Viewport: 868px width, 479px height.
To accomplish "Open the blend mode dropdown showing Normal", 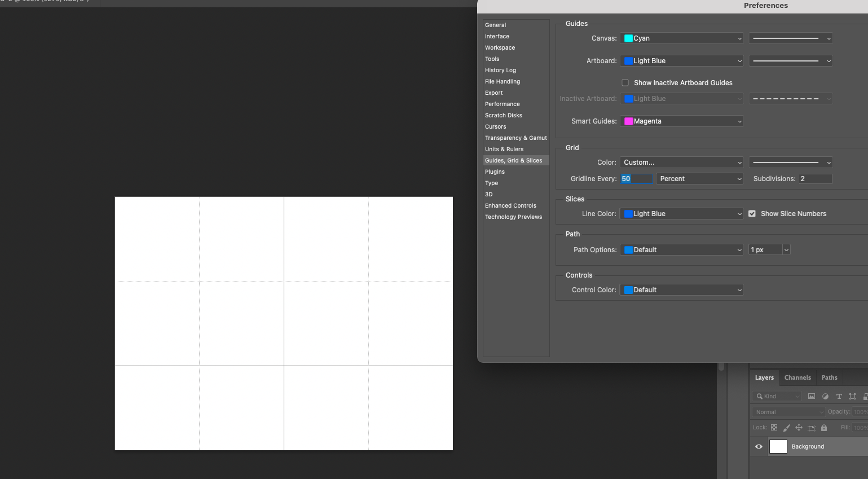I will pyautogui.click(x=788, y=411).
